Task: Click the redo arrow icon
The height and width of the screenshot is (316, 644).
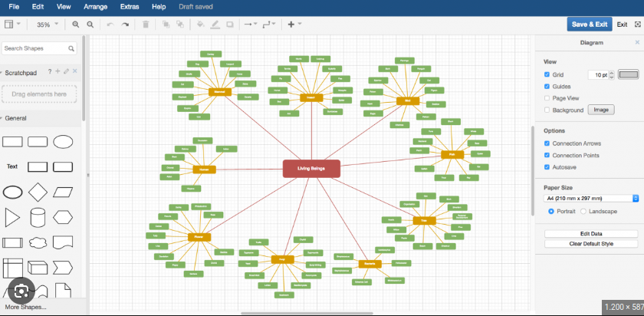Action: point(127,25)
